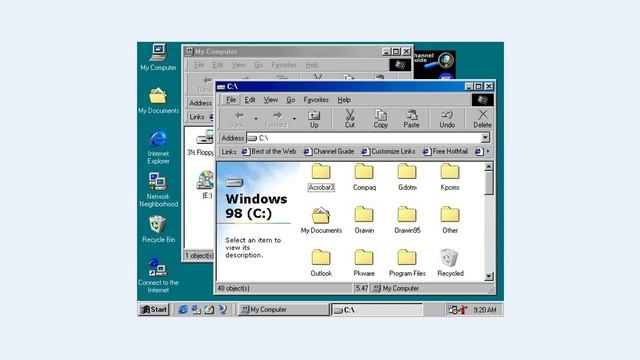Click the vertical scrollbar down arrow
Screen dimensions: 640x360
(489, 276)
